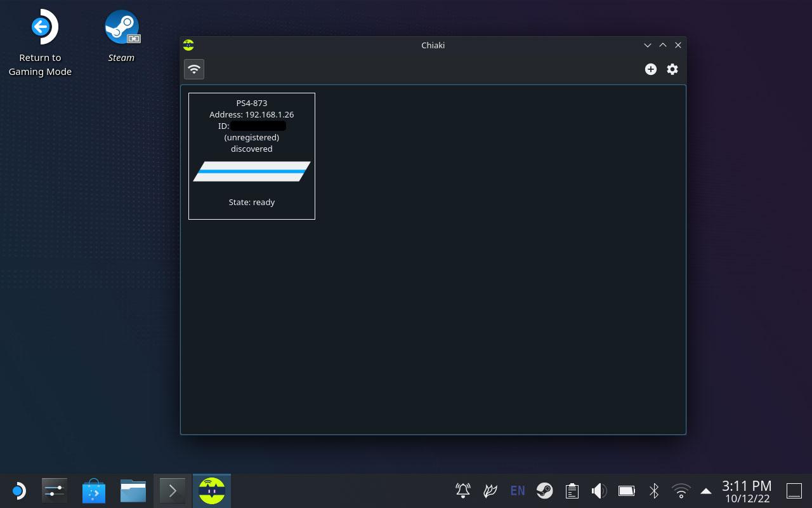Open Bluetooth tray icon
The image size is (812, 508).
click(x=654, y=490)
